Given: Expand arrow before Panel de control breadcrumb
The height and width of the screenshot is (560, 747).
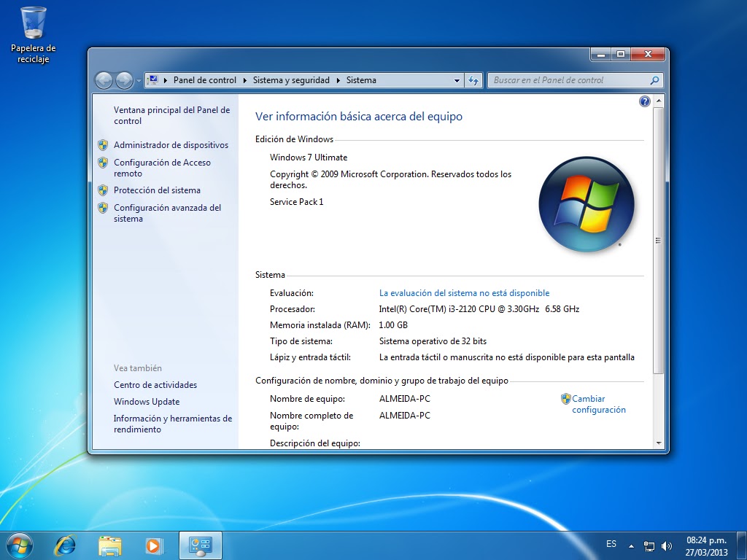Looking at the screenshot, I should click(x=166, y=80).
